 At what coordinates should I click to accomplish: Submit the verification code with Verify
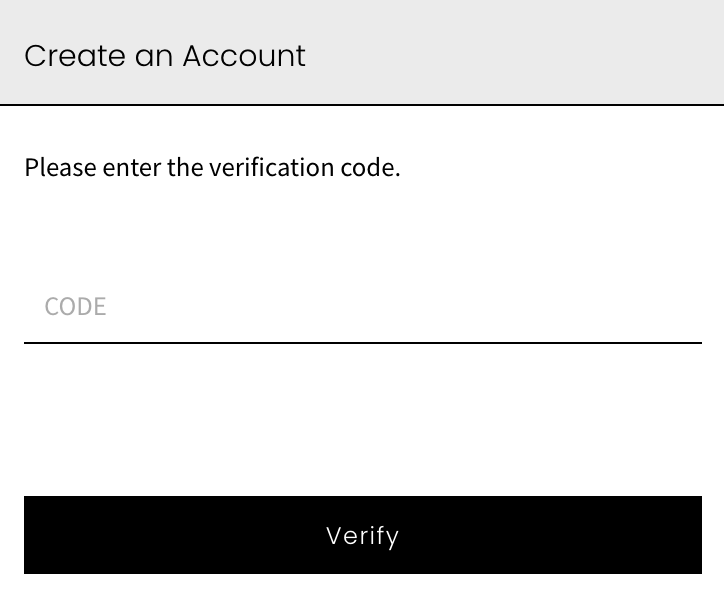pos(362,535)
